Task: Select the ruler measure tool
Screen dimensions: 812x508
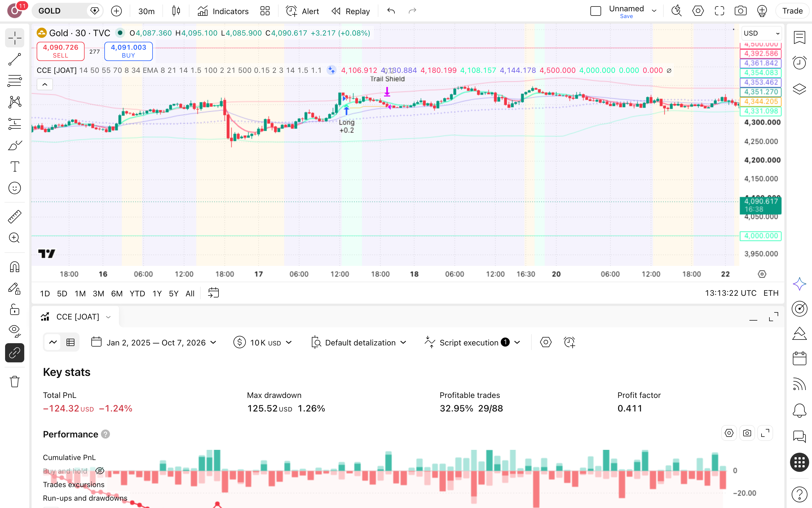Action: tap(15, 217)
